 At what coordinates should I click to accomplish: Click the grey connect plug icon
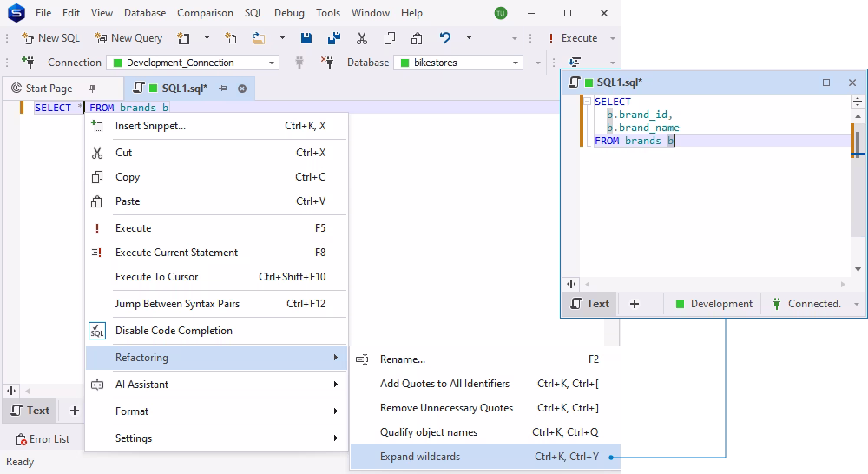pos(299,62)
